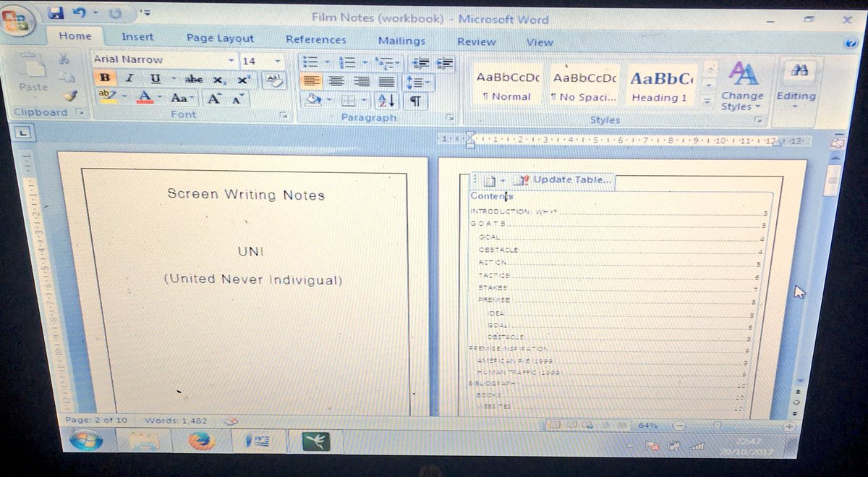Toggle Italic formatting

pyautogui.click(x=129, y=77)
